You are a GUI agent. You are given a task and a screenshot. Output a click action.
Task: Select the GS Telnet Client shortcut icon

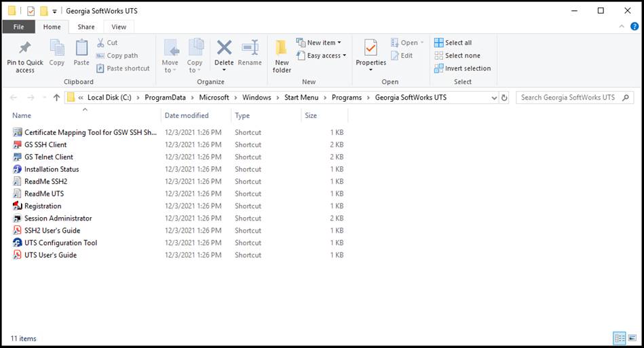coord(17,157)
